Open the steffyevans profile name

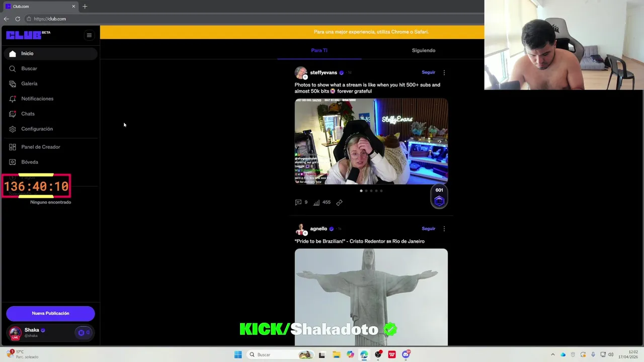324,72
